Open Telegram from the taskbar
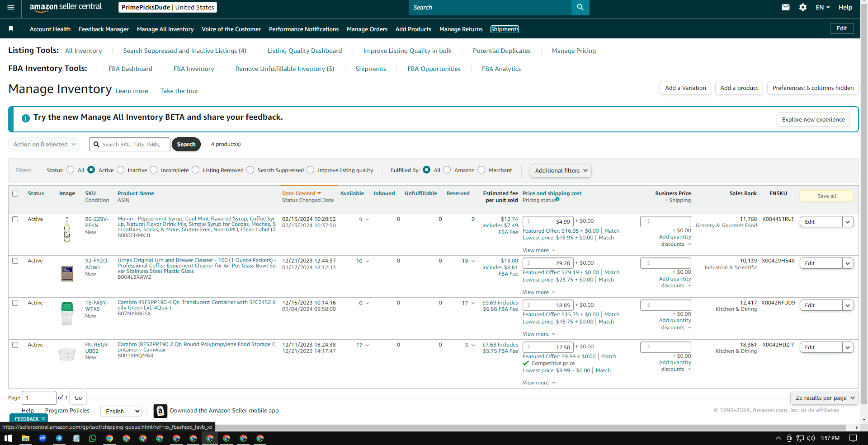This screenshot has width=868, height=445. 59,438
